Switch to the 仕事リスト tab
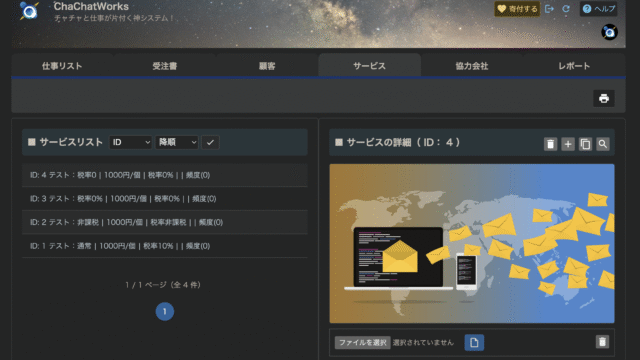The height and width of the screenshot is (360, 640). pyautogui.click(x=62, y=66)
